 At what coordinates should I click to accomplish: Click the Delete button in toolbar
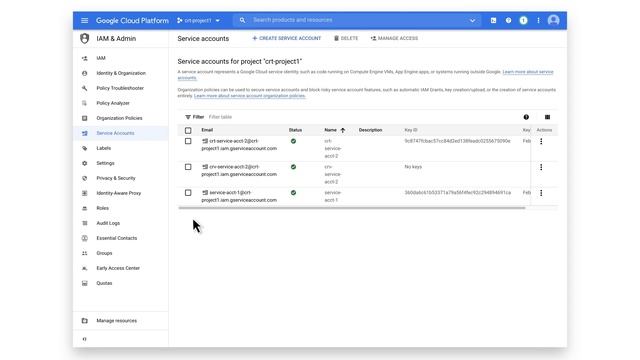346,38
